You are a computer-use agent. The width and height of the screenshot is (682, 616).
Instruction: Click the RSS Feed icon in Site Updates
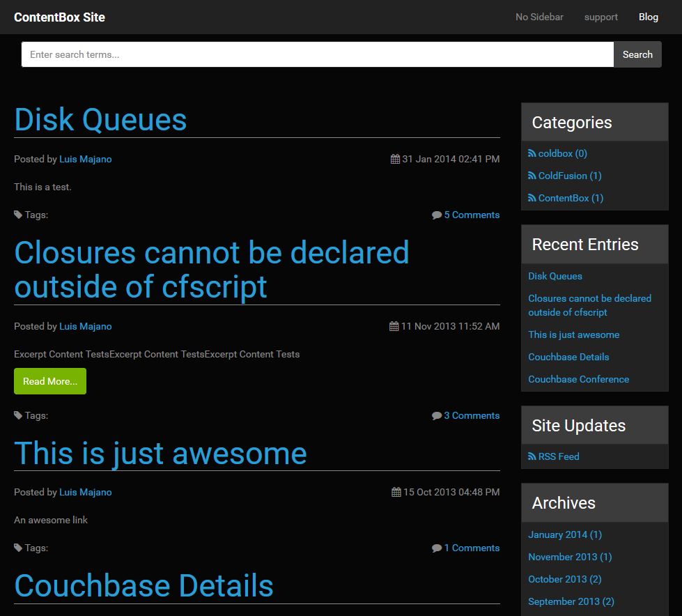tap(532, 457)
